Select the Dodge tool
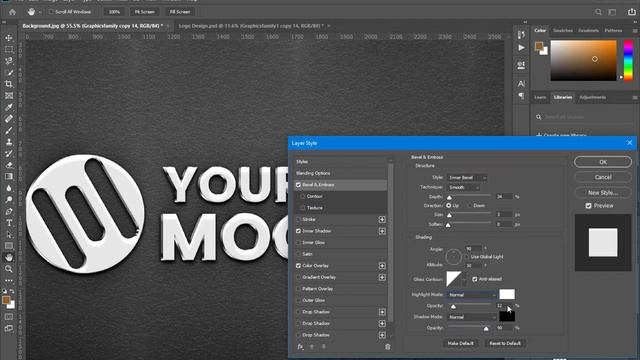This screenshot has width=640, height=360. (9, 200)
